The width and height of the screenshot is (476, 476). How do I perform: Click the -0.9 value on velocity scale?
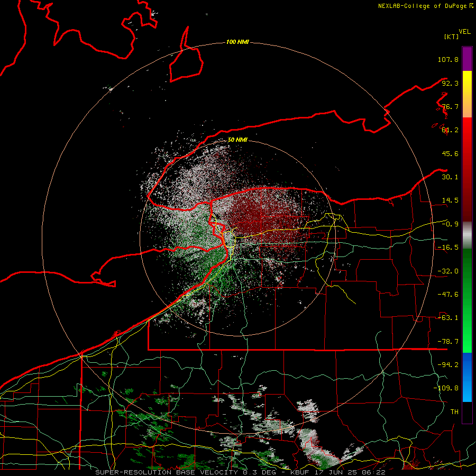pyautogui.click(x=450, y=224)
